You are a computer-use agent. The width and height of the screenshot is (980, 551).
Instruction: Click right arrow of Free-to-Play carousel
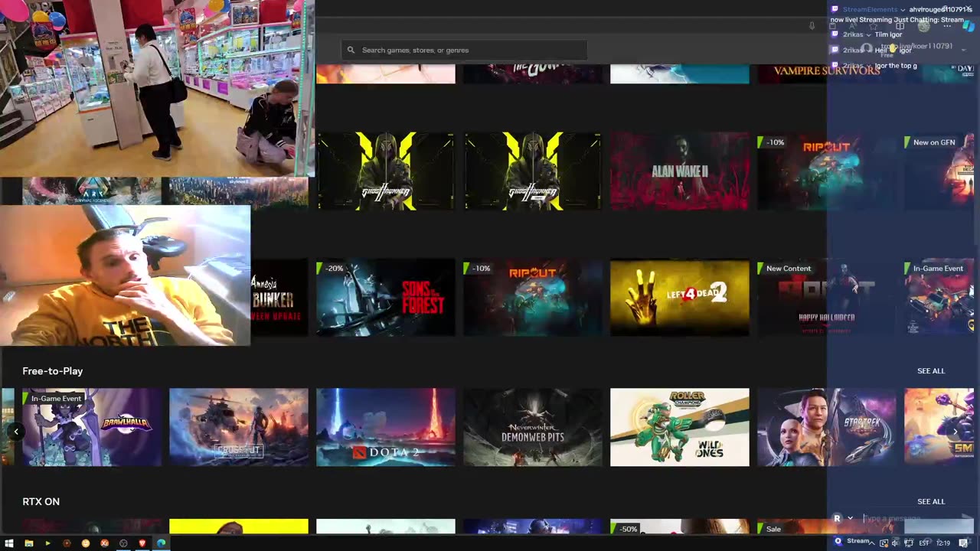click(x=955, y=432)
